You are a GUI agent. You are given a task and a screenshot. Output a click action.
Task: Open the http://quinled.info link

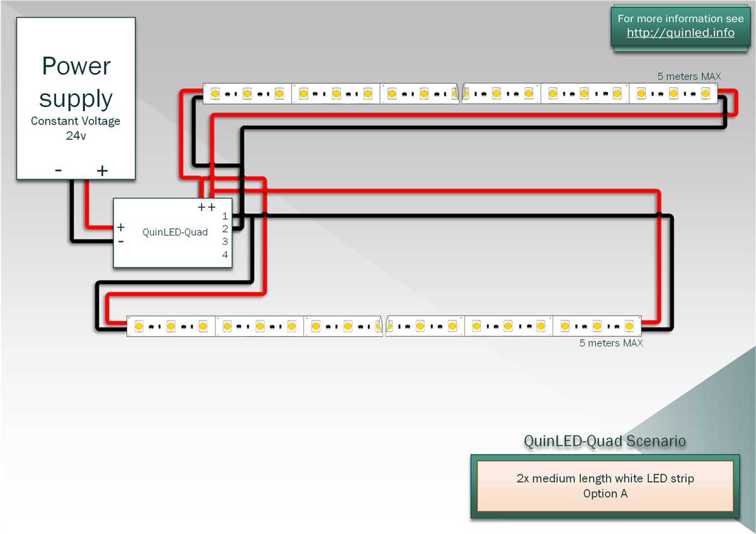click(682, 33)
